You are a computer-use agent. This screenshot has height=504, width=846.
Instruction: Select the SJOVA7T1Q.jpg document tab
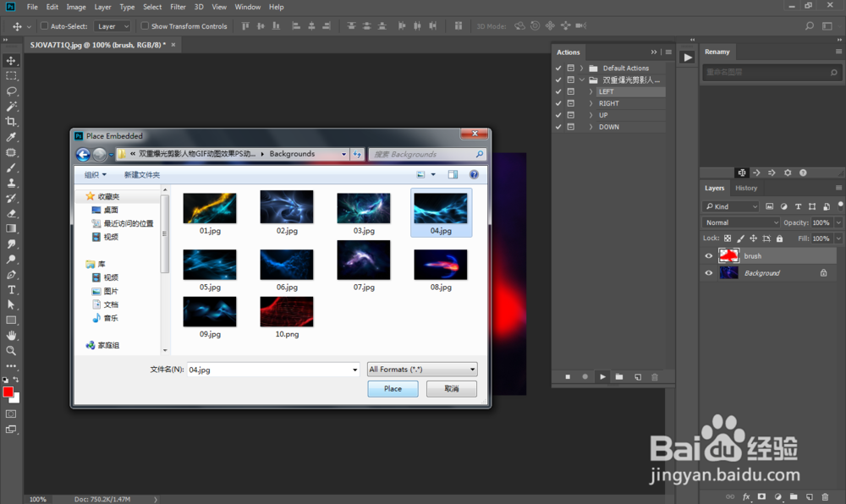[x=97, y=45]
